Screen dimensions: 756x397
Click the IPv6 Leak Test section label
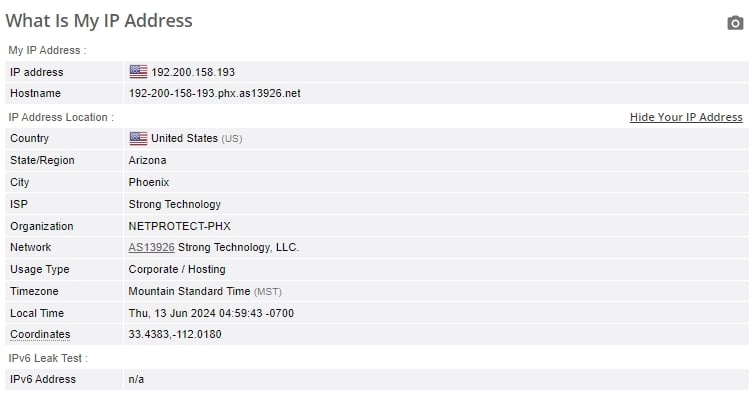click(48, 358)
